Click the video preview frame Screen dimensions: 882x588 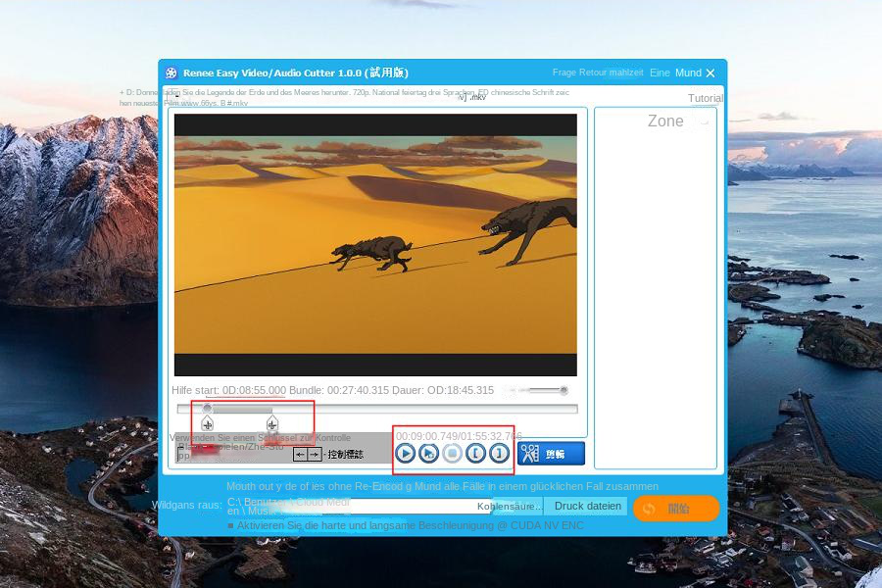coord(375,245)
